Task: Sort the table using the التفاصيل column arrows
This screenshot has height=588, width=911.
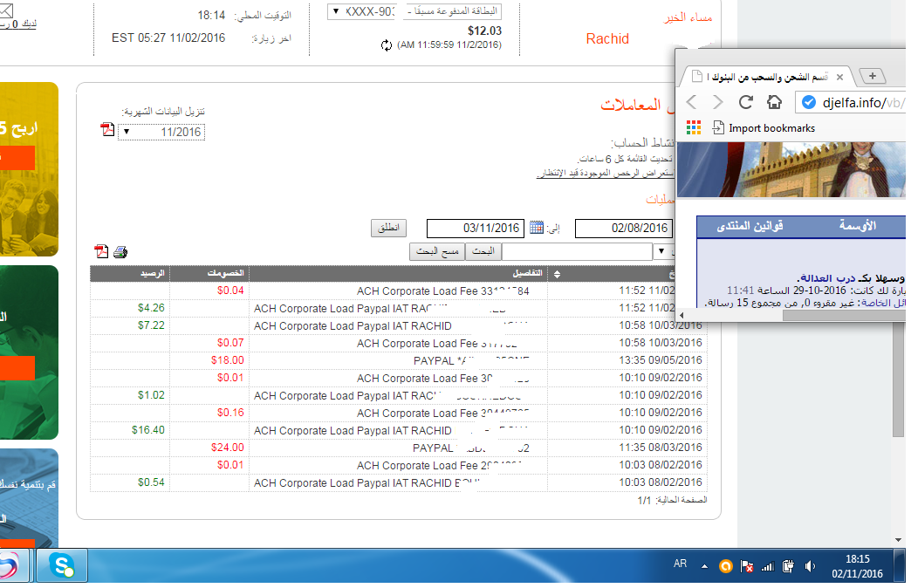Action: click(557, 274)
